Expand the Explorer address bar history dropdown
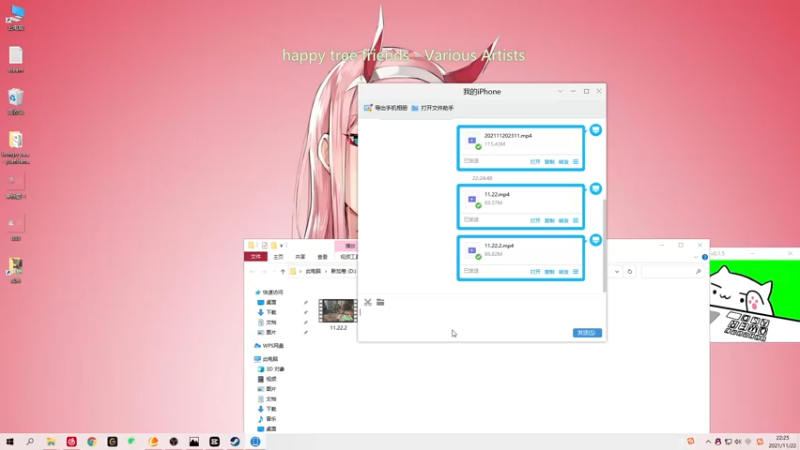The width and height of the screenshot is (800, 450). click(x=617, y=271)
